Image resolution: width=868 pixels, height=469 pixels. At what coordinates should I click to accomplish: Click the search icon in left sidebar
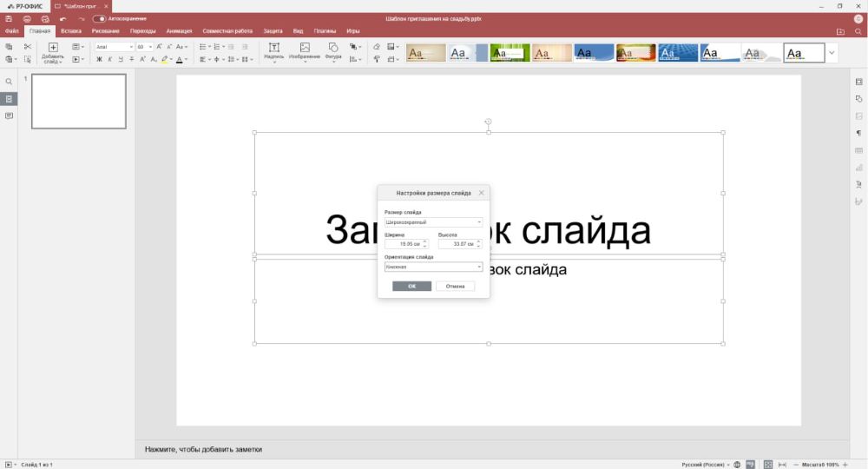[x=9, y=82]
